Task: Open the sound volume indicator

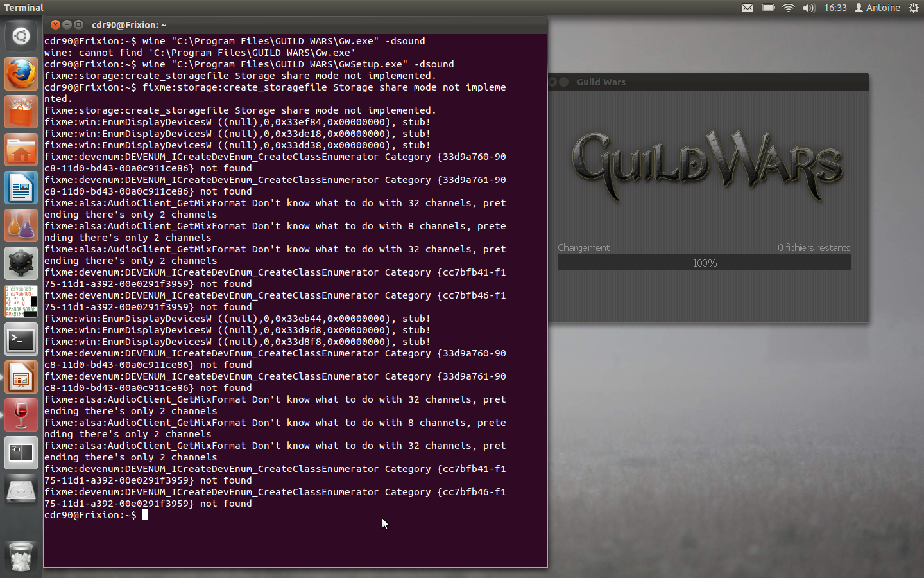Action: [x=809, y=8]
